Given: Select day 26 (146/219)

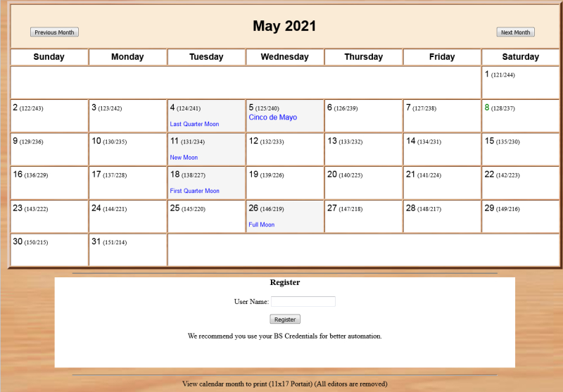Looking at the screenshot, I should (x=285, y=217).
